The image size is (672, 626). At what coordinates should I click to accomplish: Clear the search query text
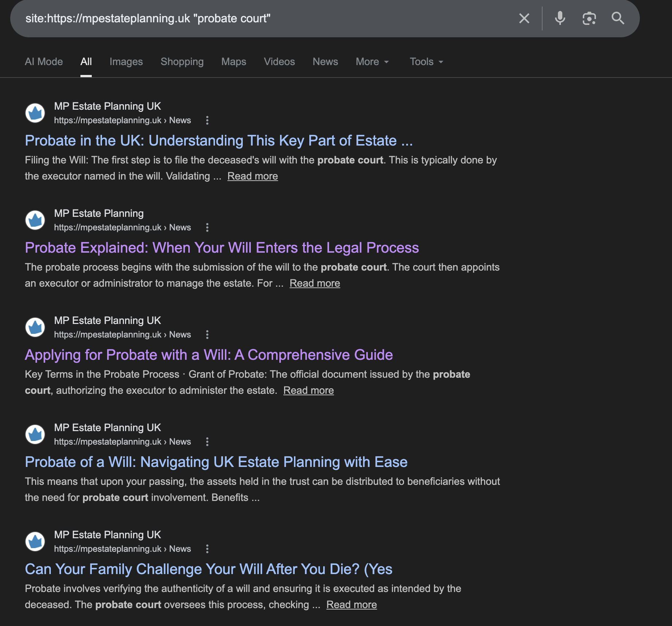point(524,18)
